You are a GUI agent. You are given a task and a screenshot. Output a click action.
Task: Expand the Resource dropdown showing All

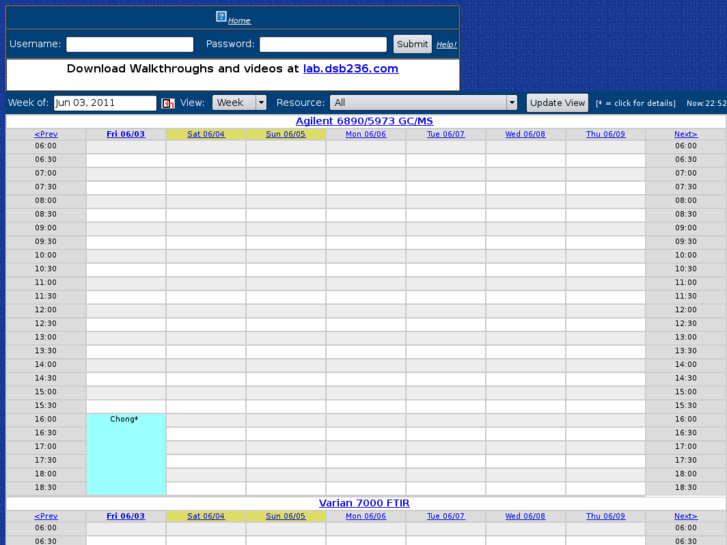(x=423, y=103)
